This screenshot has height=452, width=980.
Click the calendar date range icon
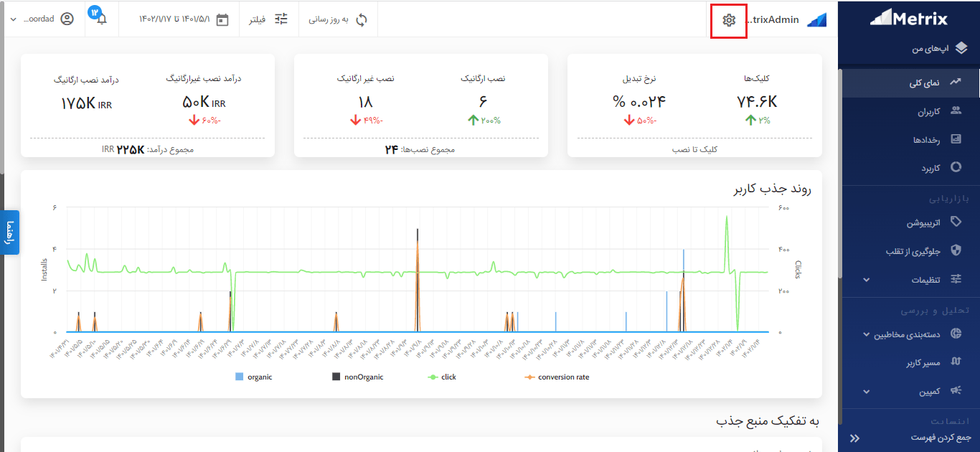pyautogui.click(x=222, y=19)
